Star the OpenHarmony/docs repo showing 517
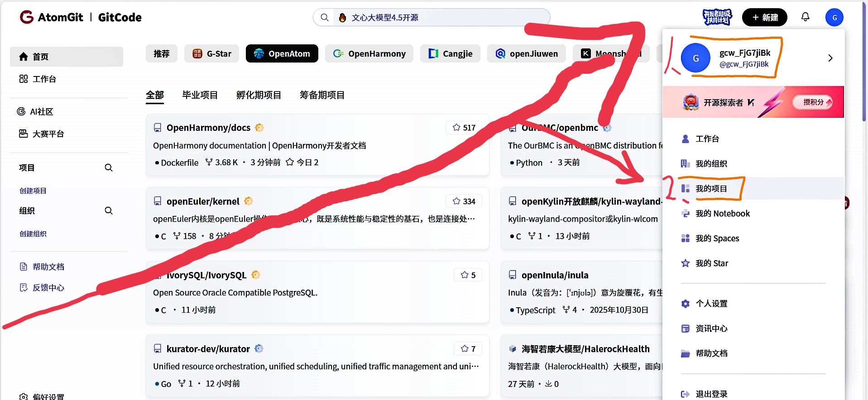 [x=464, y=128]
